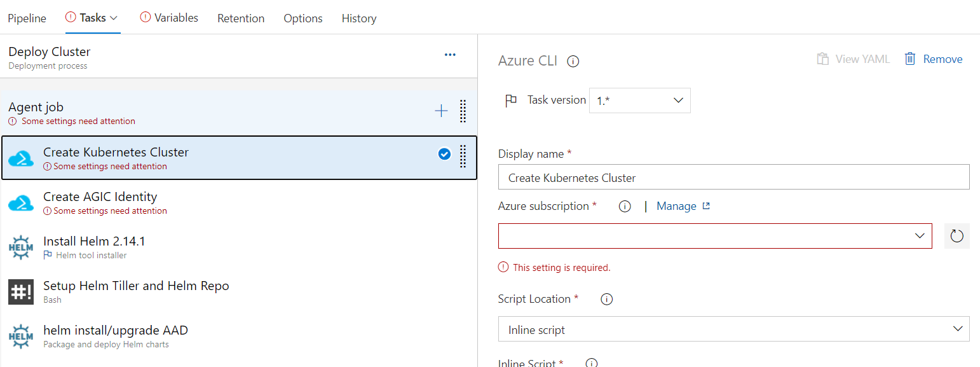Select the Create AGIC Identity task

238,202
